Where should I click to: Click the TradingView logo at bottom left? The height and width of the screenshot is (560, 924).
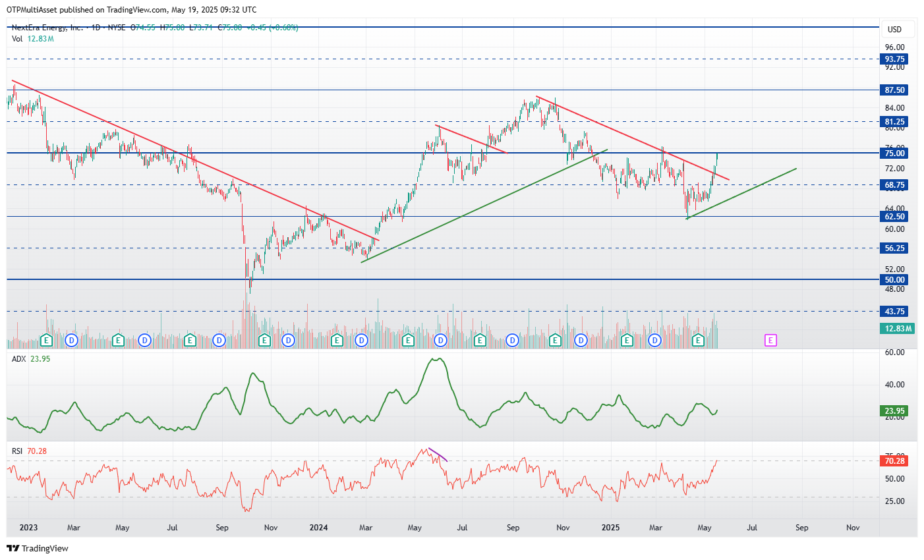click(x=38, y=548)
